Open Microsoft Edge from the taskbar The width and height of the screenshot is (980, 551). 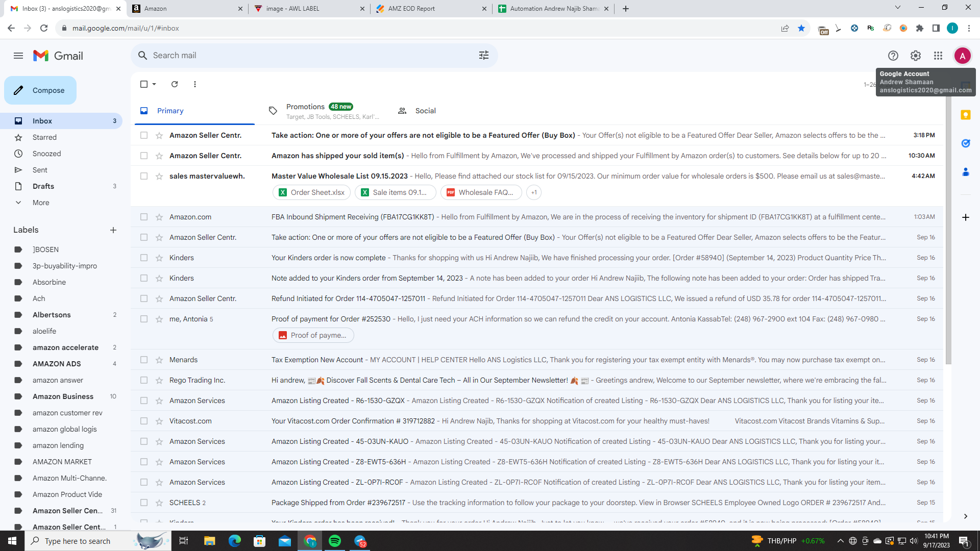235,541
